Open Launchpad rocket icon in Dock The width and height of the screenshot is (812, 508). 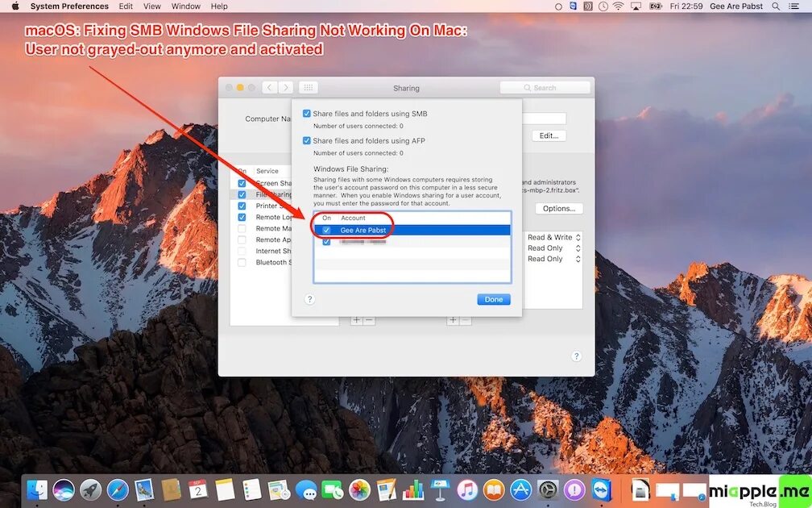90,490
